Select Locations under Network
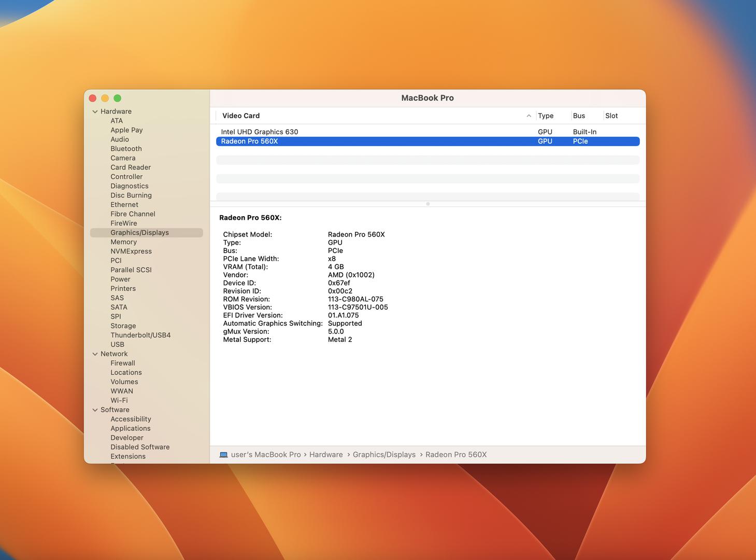756x560 pixels. (126, 373)
